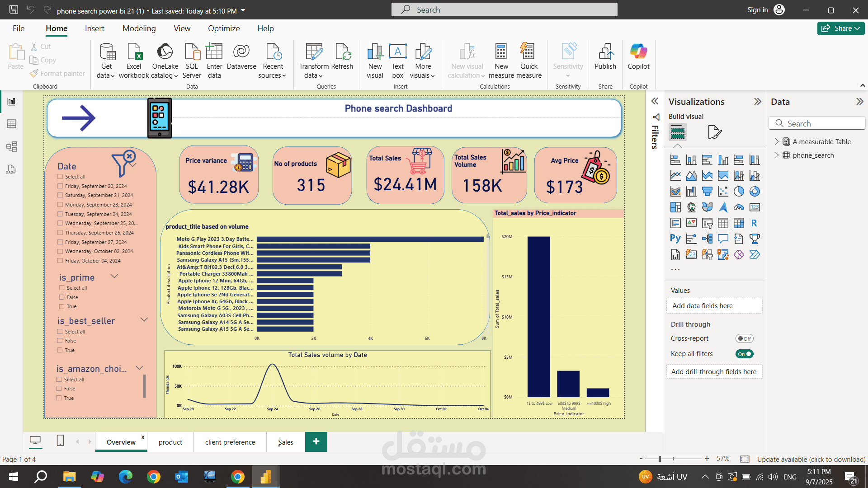Open Format visual brush tab
The image size is (868, 488).
pos(714,132)
